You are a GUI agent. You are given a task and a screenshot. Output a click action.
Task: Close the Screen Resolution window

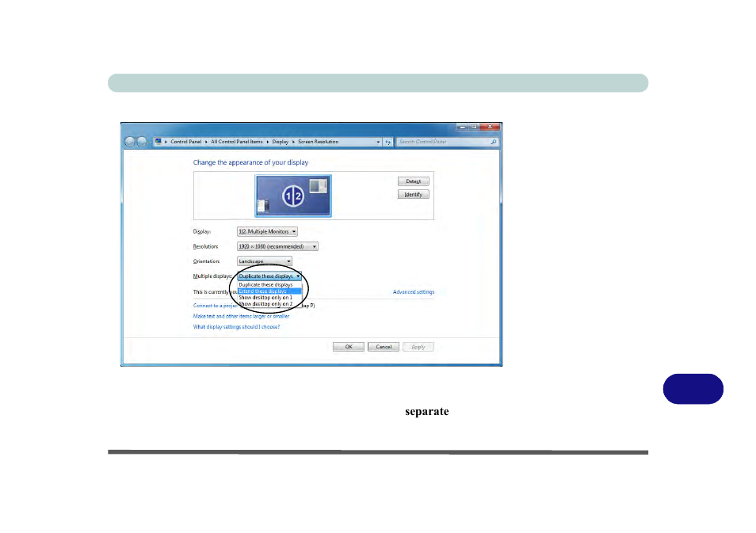pyautogui.click(x=490, y=127)
